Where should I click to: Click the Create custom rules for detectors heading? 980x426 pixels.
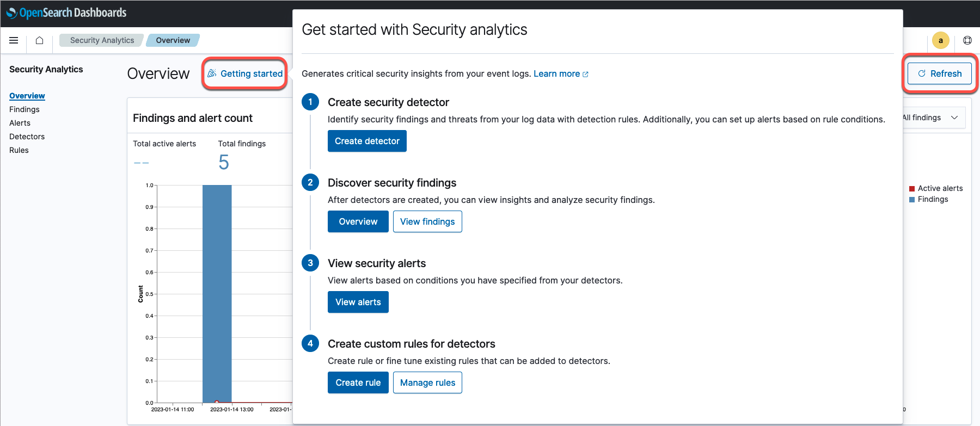click(x=412, y=344)
